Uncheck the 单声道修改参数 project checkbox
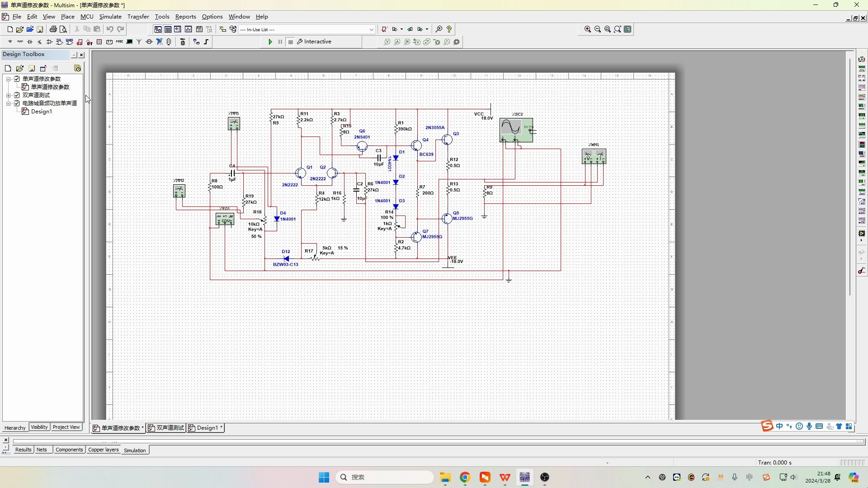Image resolution: width=868 pixels, height=488 pixels. tap(17, 79)
